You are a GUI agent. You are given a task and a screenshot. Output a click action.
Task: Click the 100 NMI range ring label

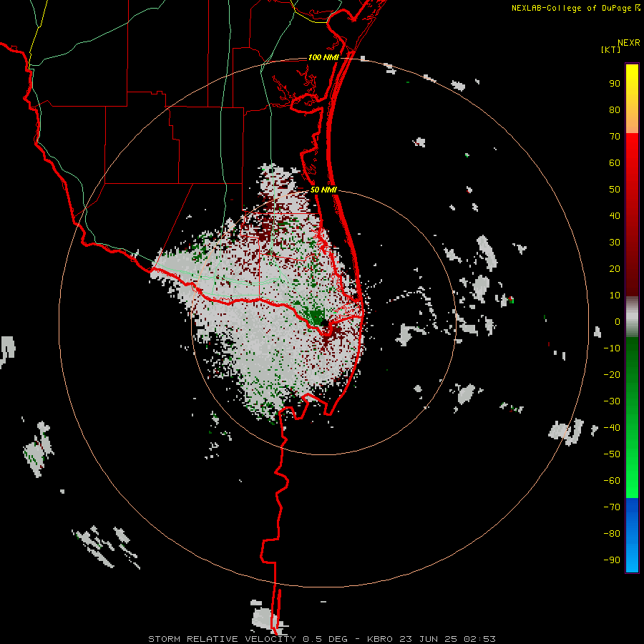323,57
